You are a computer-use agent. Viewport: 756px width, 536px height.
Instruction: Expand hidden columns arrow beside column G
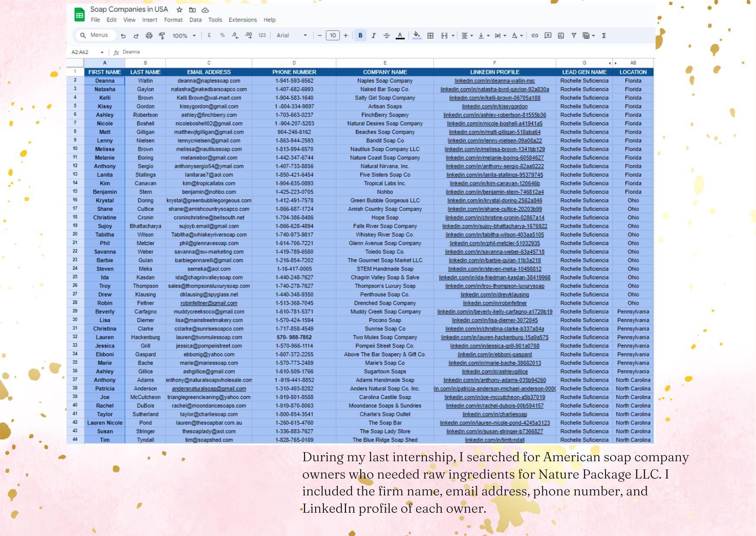[610, 63]
